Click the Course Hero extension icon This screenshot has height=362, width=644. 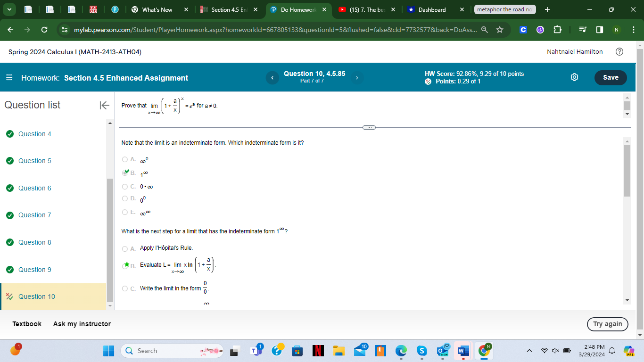click(523, 29)
